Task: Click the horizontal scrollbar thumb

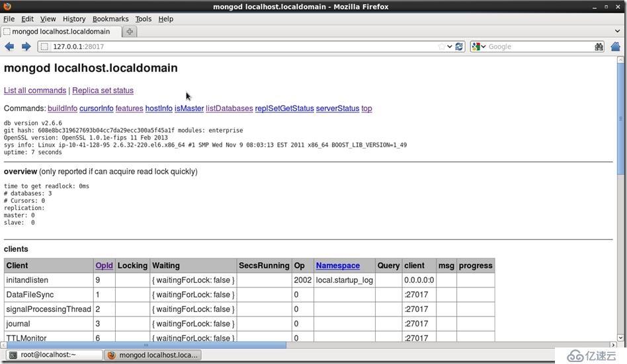Action: pos(146,345)
